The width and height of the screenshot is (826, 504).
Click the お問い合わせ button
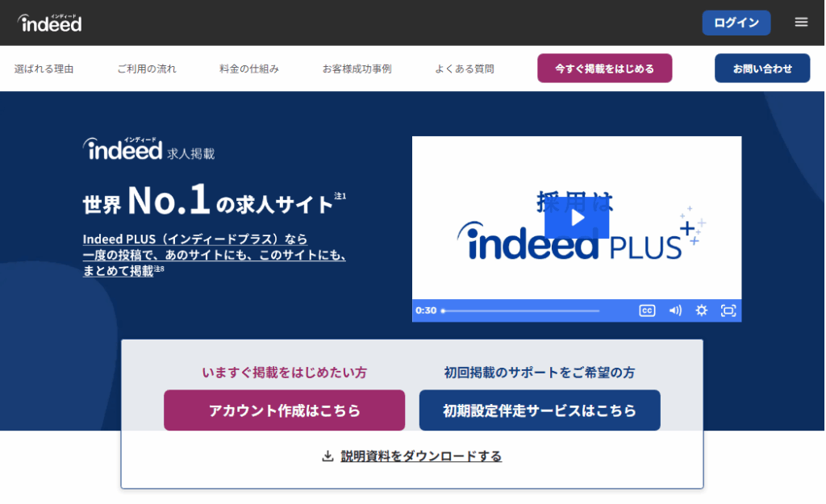pos(761,69)
